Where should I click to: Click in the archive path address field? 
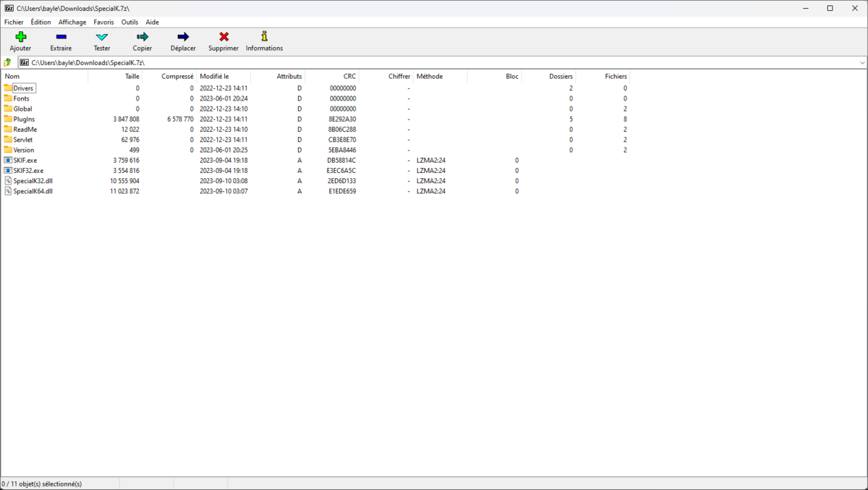pyautogui.click(x=442, y=63)
